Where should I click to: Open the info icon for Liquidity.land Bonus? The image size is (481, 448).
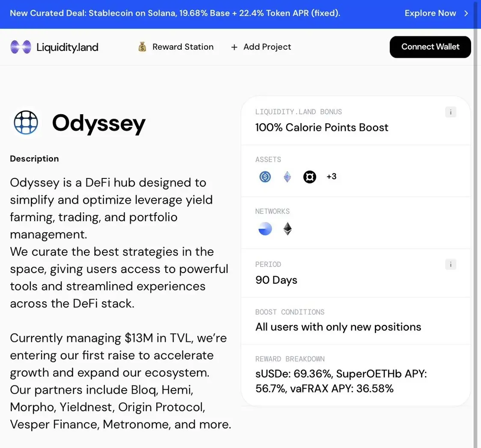tap(450, 112)
